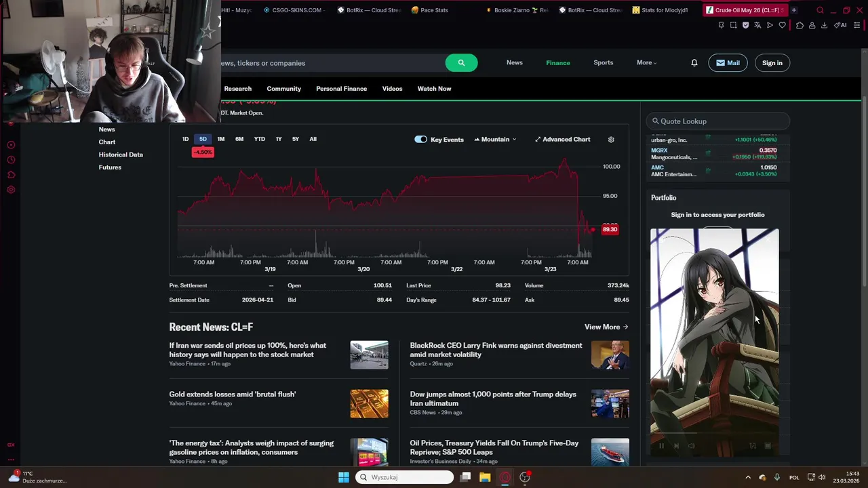Open the Watch Now nav menu
This screenshot has width=868, height=488.
[x=434, y=89]
